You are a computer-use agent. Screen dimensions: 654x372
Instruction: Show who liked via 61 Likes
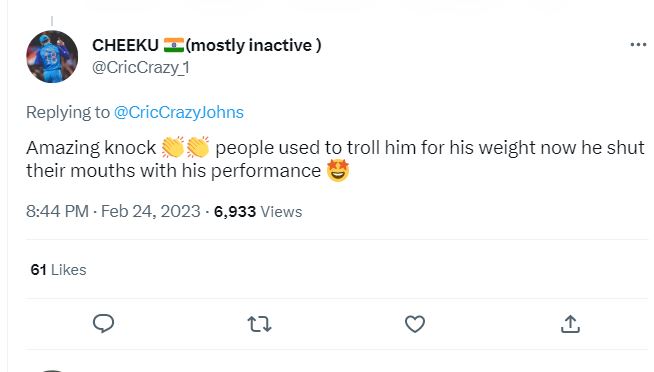pyautogui.click(x=58, y=270)
